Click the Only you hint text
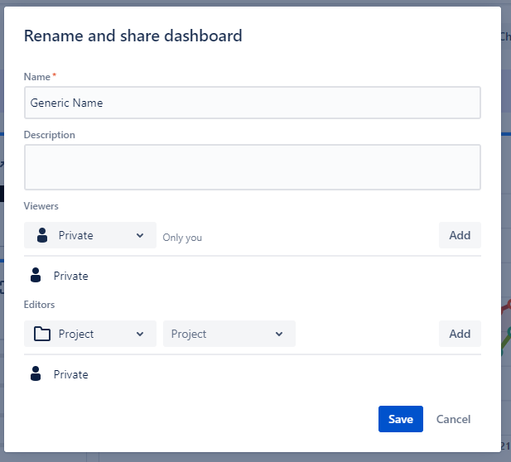 pos(182,238)
